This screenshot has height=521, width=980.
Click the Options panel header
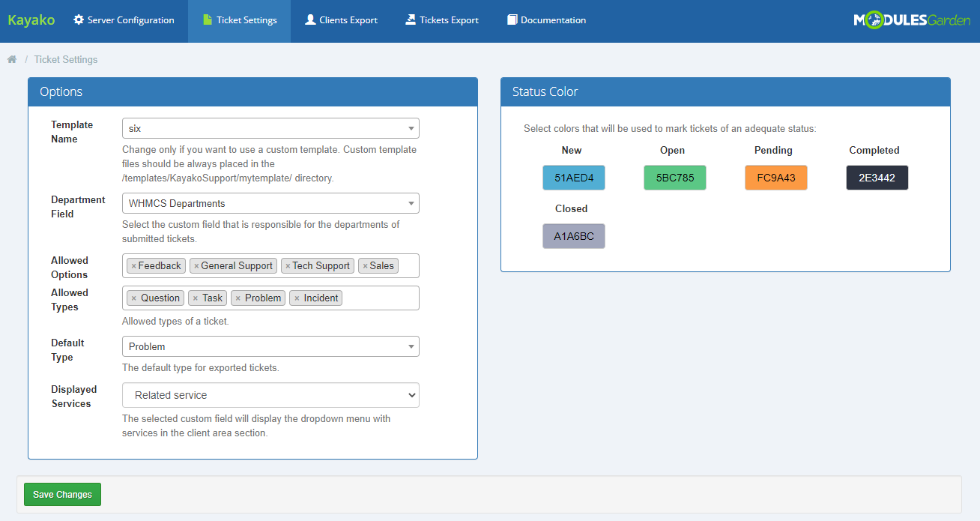[252, 91]
